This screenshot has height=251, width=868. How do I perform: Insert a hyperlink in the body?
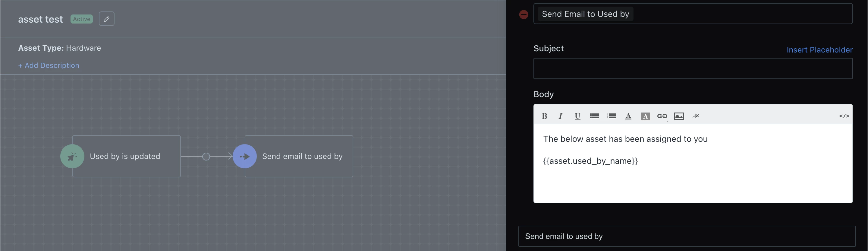pos(662,116)
